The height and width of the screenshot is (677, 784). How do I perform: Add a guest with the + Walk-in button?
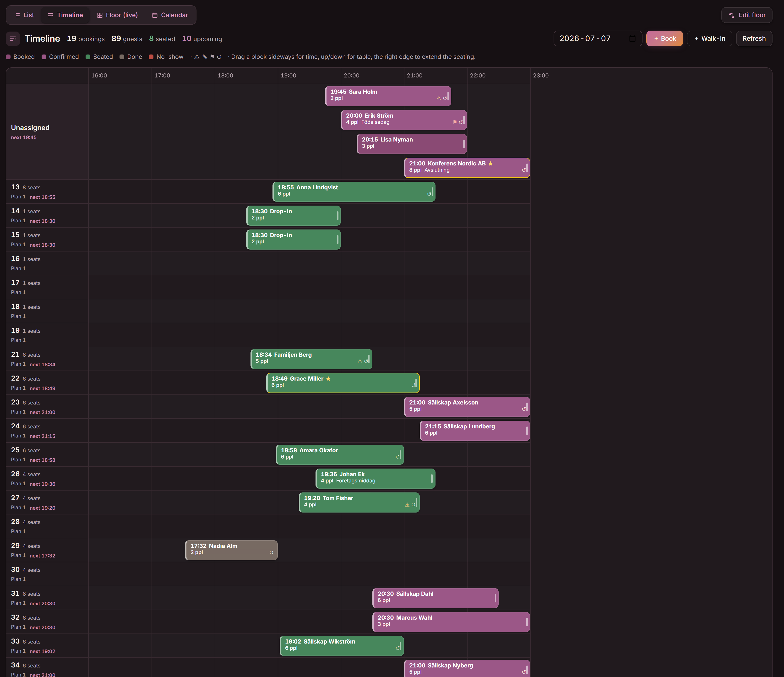(709, 38)
